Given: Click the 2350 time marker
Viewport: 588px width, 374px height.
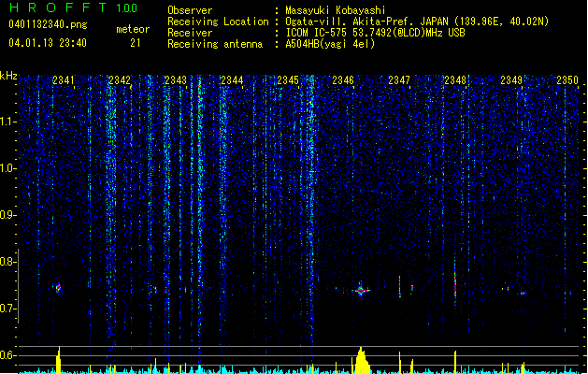Looking at the screenshot, I should (x=567, y=80).
